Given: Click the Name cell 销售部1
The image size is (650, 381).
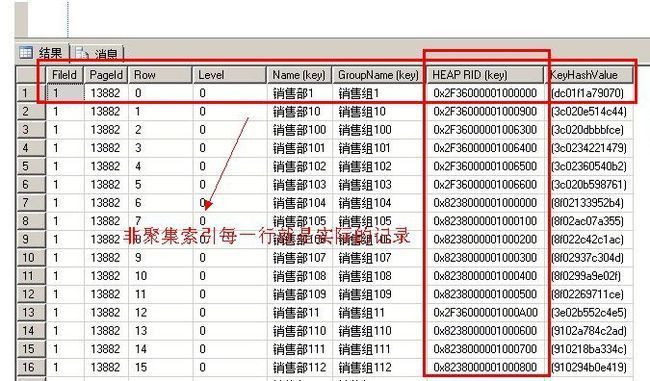Looking at the screenshot, I should (x=299, y=93).
